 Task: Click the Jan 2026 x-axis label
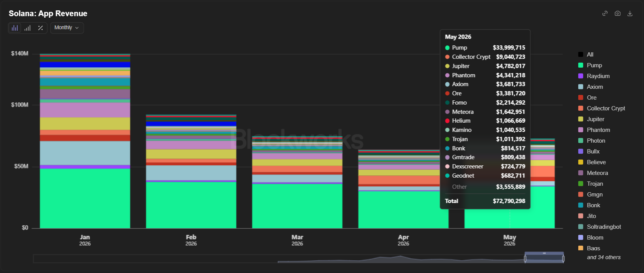pos(85,240)
